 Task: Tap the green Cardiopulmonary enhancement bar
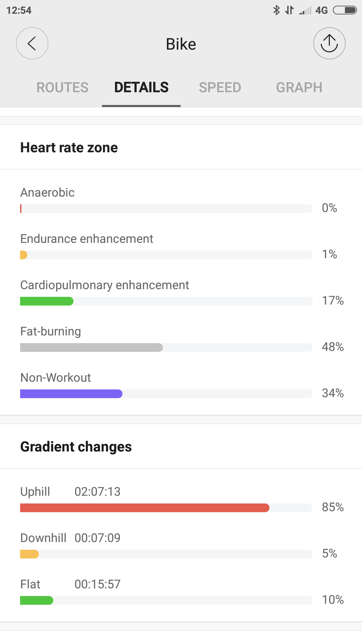pyautogui.click(x=47, y=301)
